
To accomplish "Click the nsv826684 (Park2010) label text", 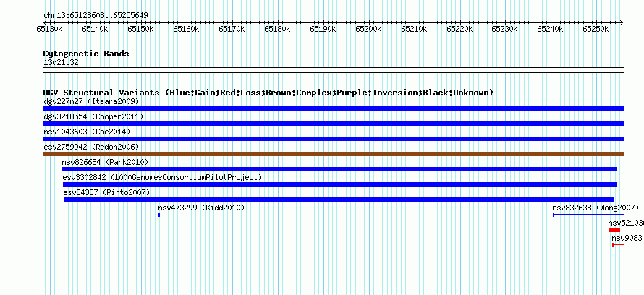I will click(x=105, y=162).
